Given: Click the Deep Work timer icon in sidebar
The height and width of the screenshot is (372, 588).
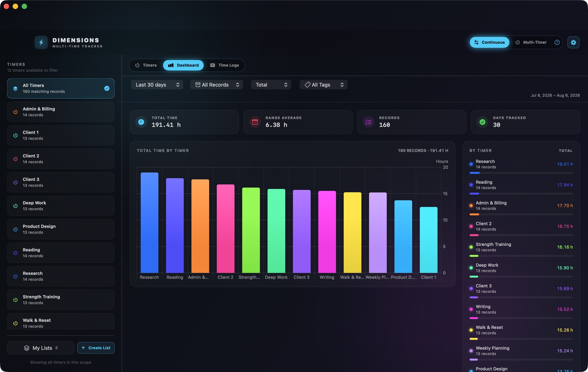Looking at the screenshot, I should (15, 206).
